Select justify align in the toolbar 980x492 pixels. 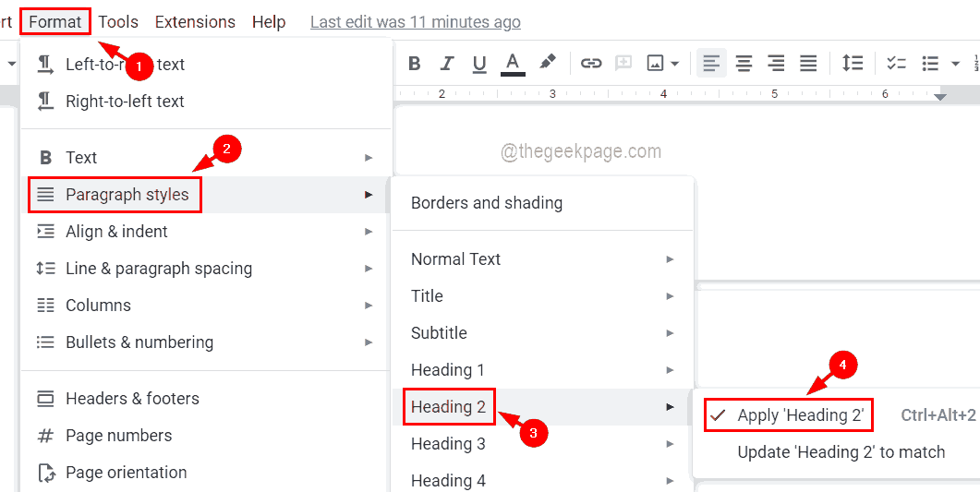[809, 63]
